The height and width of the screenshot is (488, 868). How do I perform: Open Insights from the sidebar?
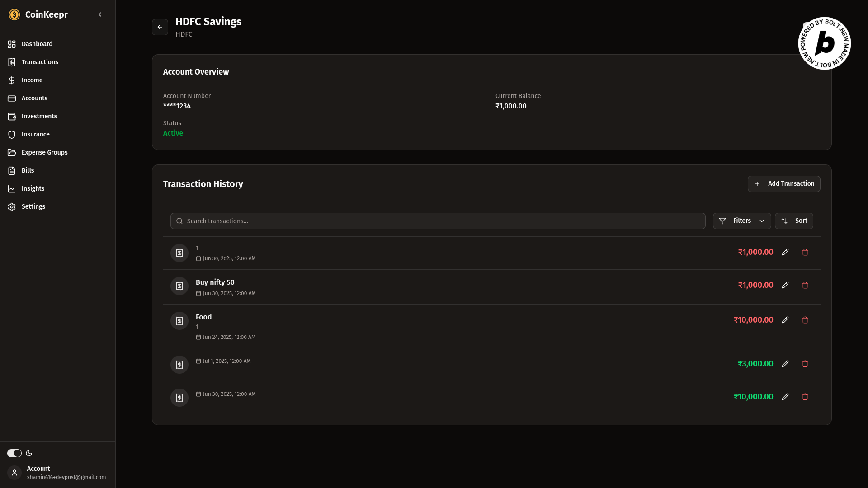pyautogui.click(x=33, y=188)
